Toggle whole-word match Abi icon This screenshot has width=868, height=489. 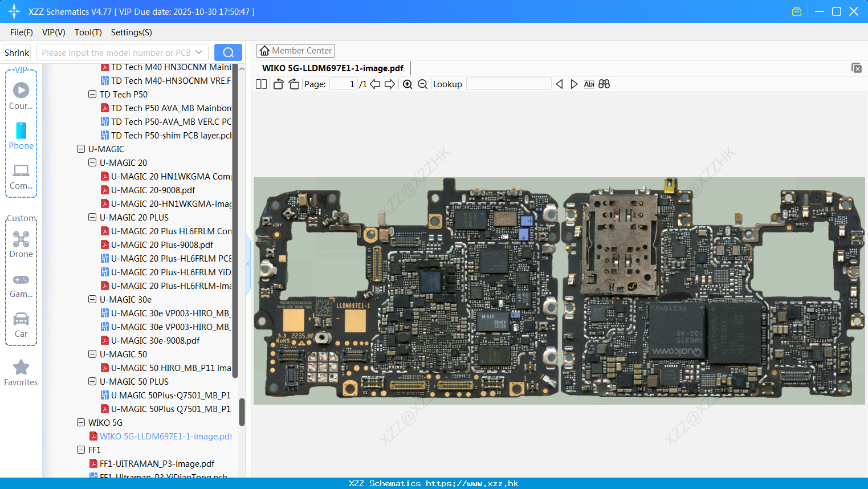589,84
